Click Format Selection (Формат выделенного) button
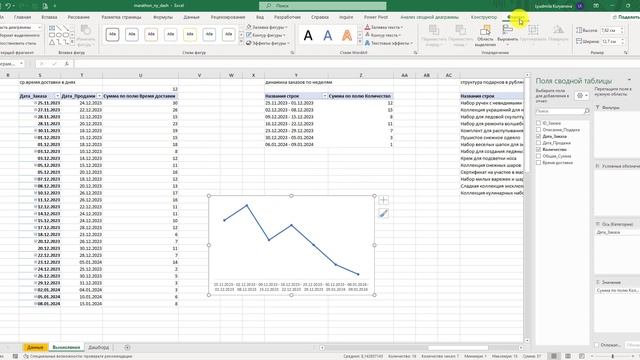 tap(20, 35)
